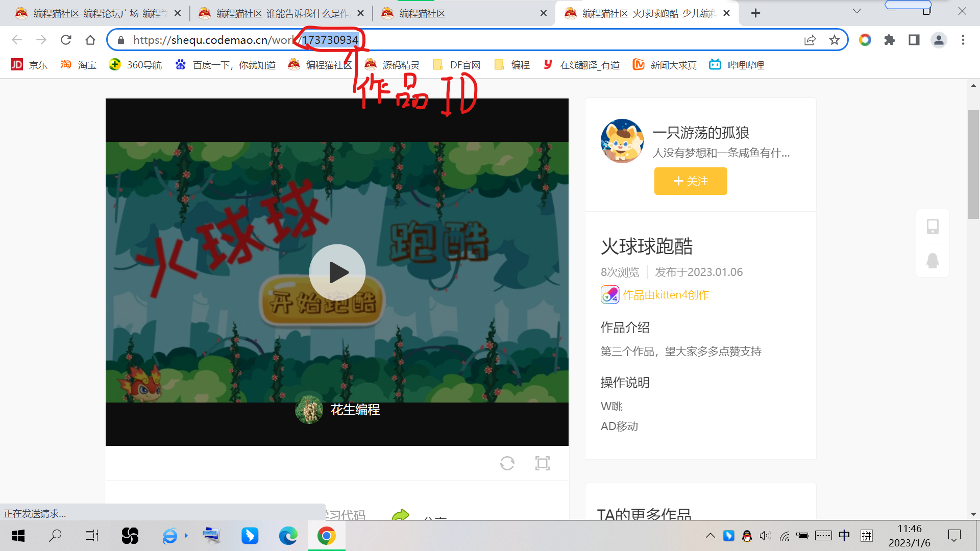Go to browser home page
Screen dimensions: 980x551
pos(90,40)
